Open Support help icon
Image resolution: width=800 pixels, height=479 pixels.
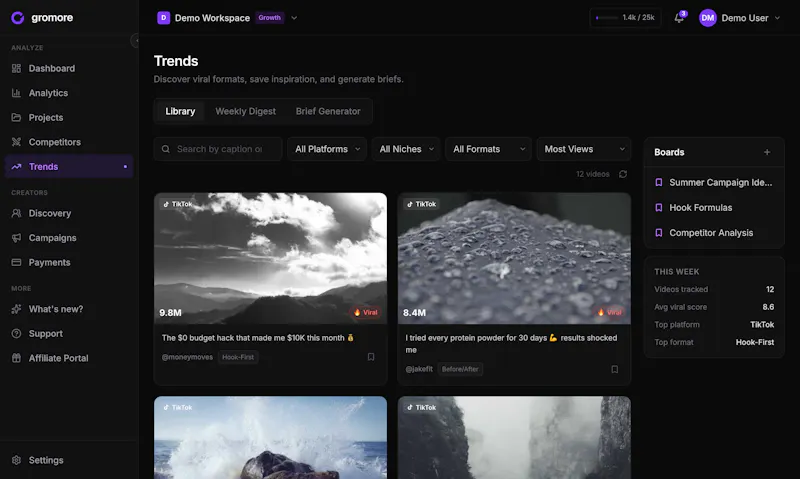coord(16,334)
